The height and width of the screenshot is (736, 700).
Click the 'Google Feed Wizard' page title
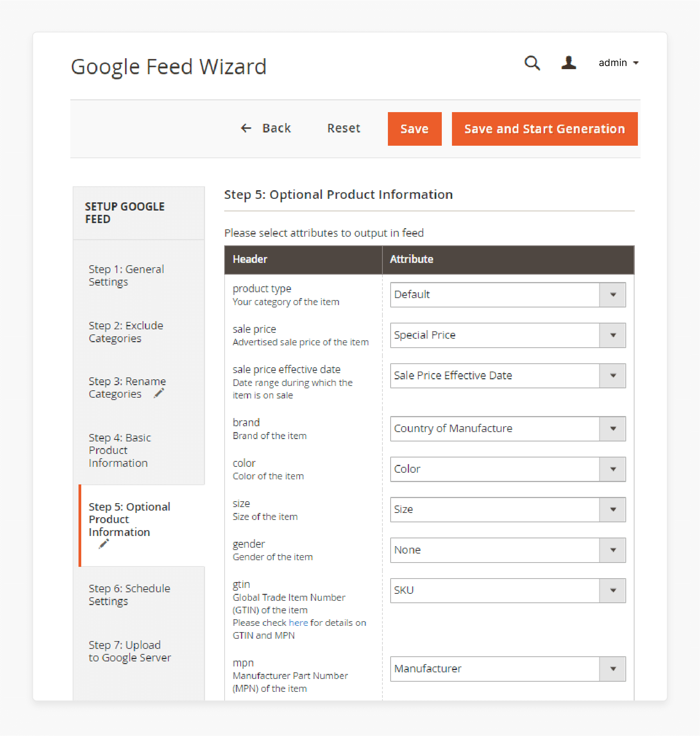[x=169, y=67]
